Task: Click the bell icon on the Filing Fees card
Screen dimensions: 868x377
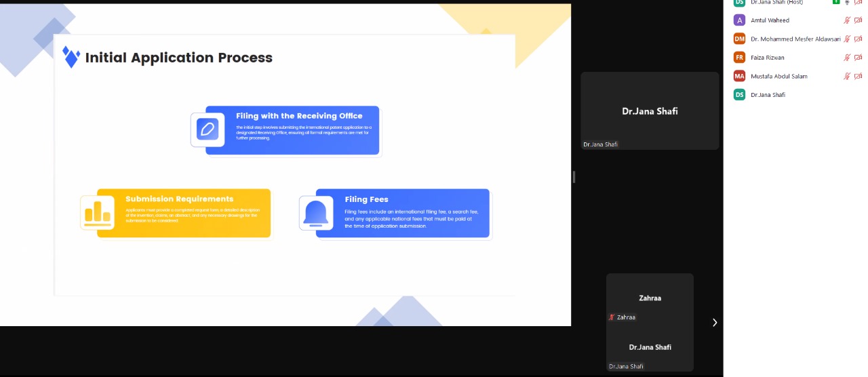Action: coord(316,214)
